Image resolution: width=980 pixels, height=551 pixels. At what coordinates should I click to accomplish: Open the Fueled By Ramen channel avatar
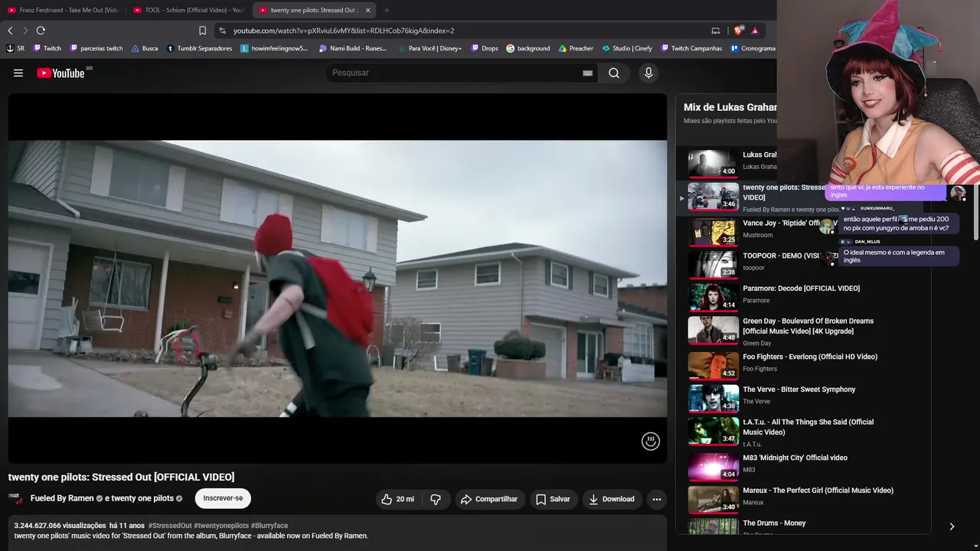pos(15,498)
